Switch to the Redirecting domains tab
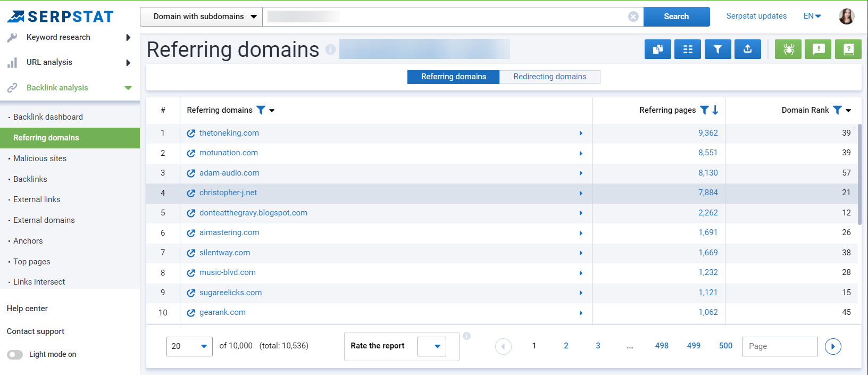Screen dimensions: 868x375 [x=550, y=77]
